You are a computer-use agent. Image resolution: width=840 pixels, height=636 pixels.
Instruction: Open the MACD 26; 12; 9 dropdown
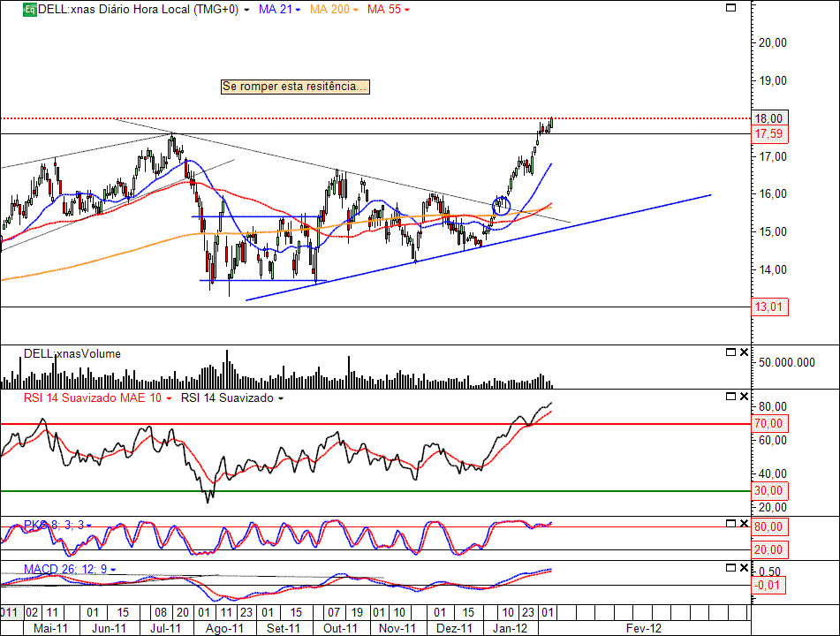pos(113,570)
